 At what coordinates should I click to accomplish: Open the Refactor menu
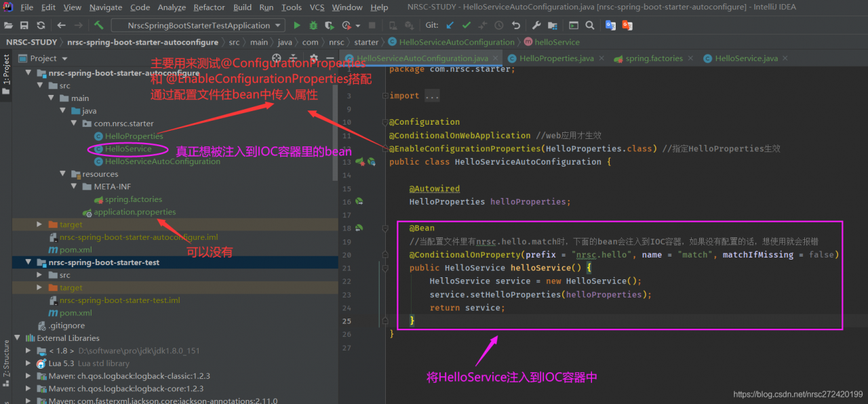click(209, 7)
